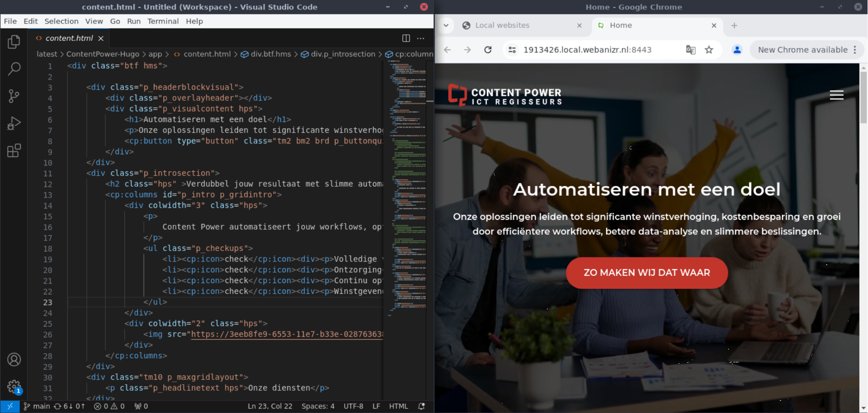The width and height of the screenshot is (868, 413).
Task: Select language mode HTML
Action: click(398, 406)
